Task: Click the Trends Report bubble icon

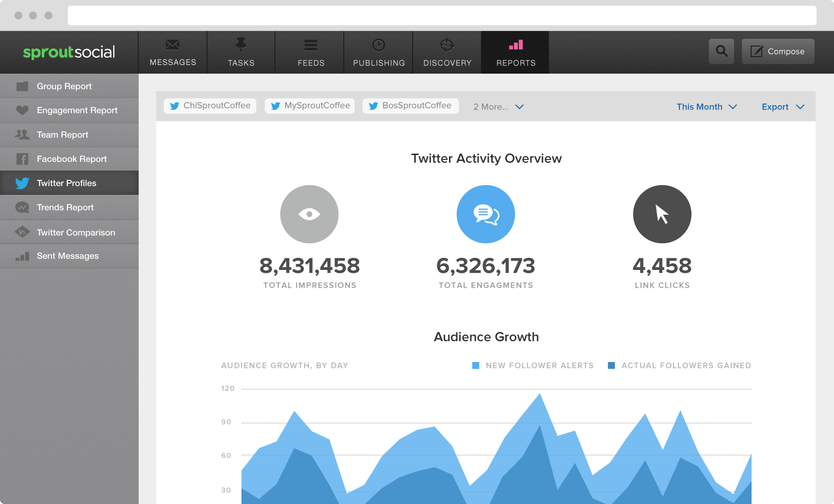Action: [x=22, y=207]
